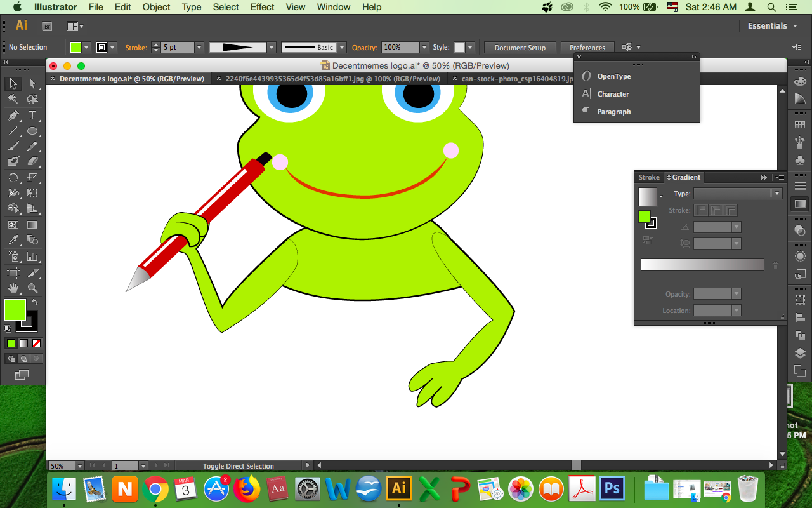
Task: Click Preferences button
Action: (587, 48)
